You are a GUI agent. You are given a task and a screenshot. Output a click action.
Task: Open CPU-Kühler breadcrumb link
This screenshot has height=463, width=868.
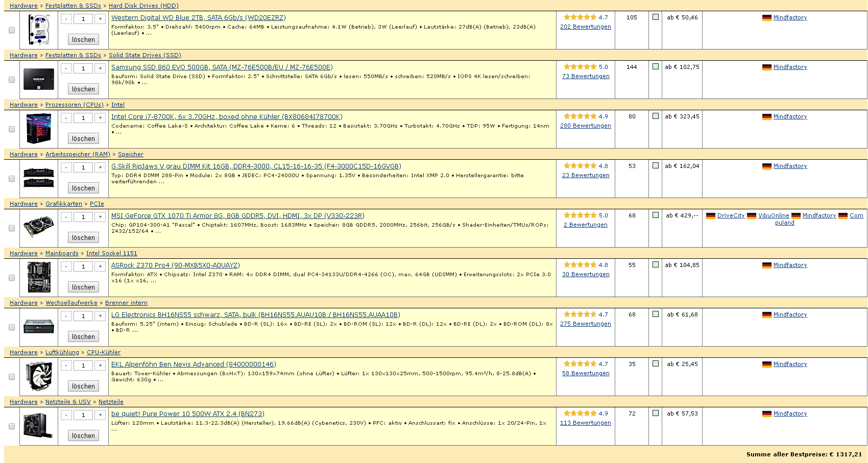coord(104,352)
